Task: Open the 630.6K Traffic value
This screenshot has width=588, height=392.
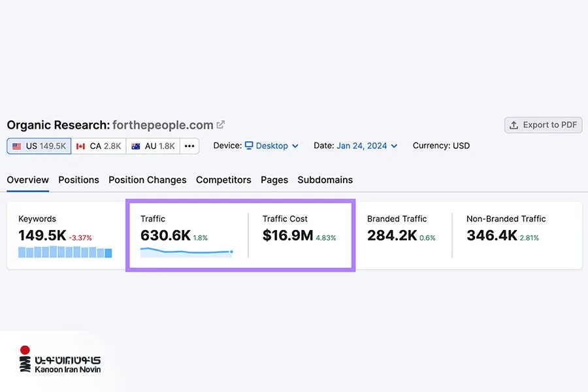Action: point(166,236)
